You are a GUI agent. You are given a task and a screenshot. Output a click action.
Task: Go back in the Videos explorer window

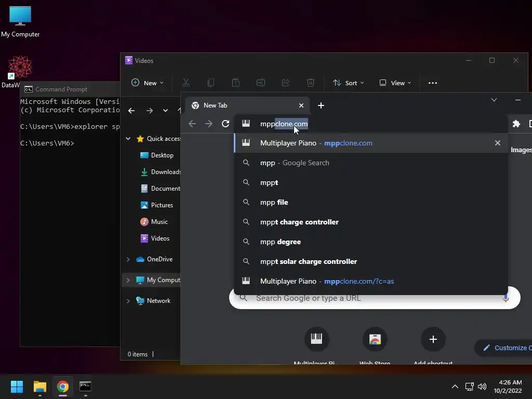click(x=131, y=111)
